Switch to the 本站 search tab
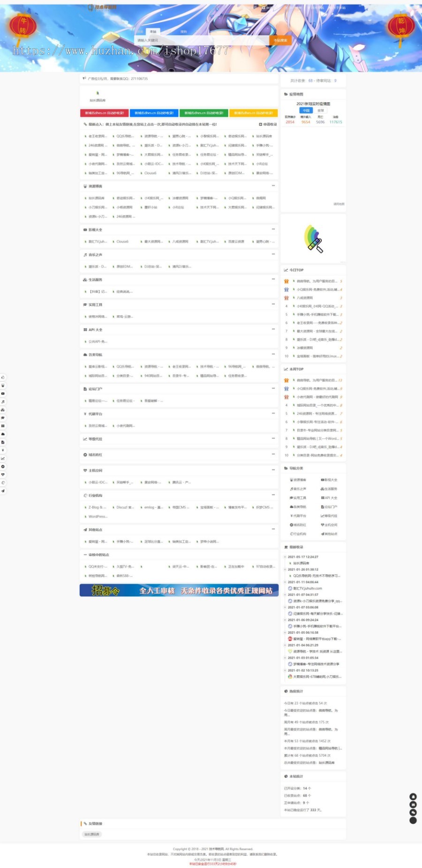 coord(153,31)
